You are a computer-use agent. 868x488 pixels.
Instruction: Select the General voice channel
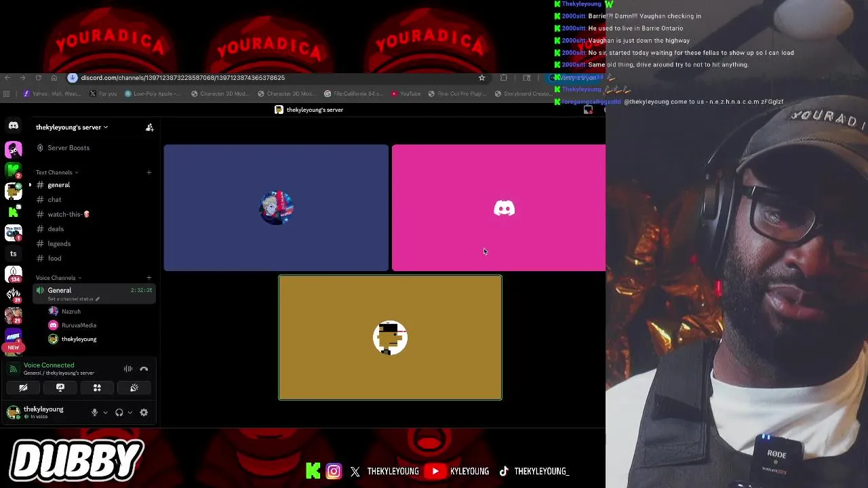coord(94,293)
